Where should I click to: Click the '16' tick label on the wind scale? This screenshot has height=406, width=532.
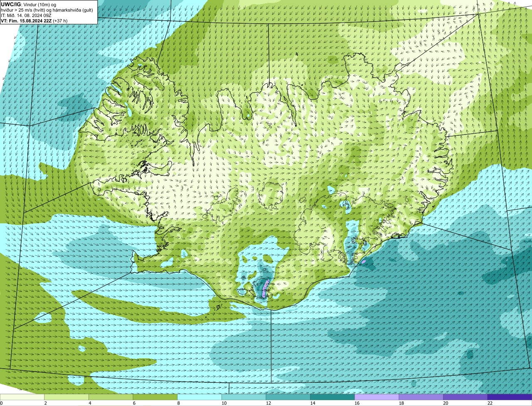click(357, 403)
